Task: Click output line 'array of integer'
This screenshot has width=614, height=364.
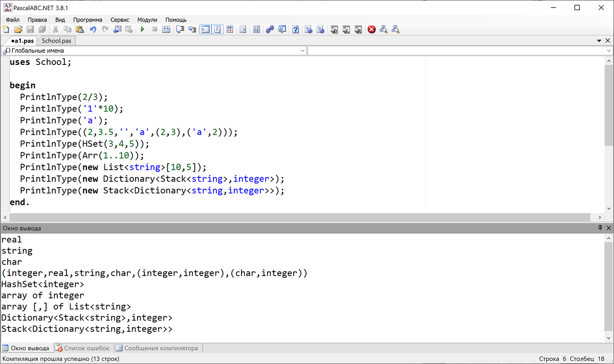Action: pos(43,295)
